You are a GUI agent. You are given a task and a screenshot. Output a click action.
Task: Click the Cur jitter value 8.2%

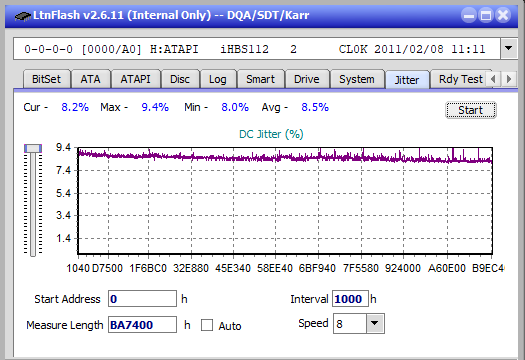point(75,107)
